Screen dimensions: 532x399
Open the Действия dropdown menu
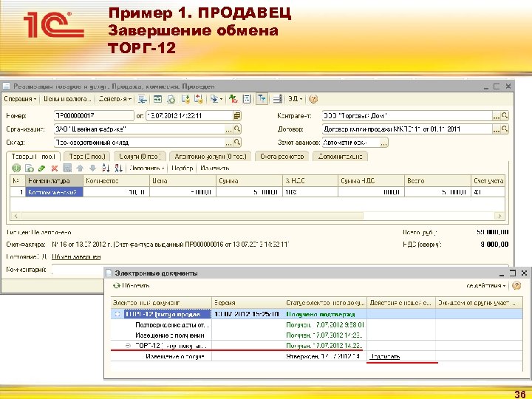(115, 99)
